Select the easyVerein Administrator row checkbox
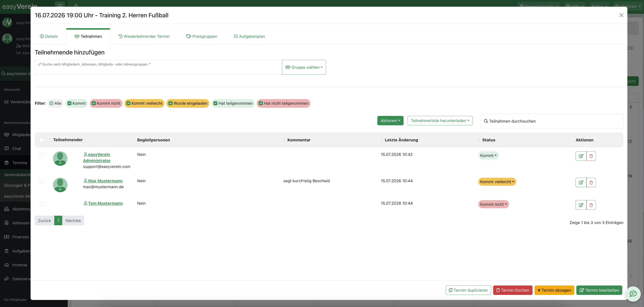This screenshot has height=307, width=644. (42, 155)
